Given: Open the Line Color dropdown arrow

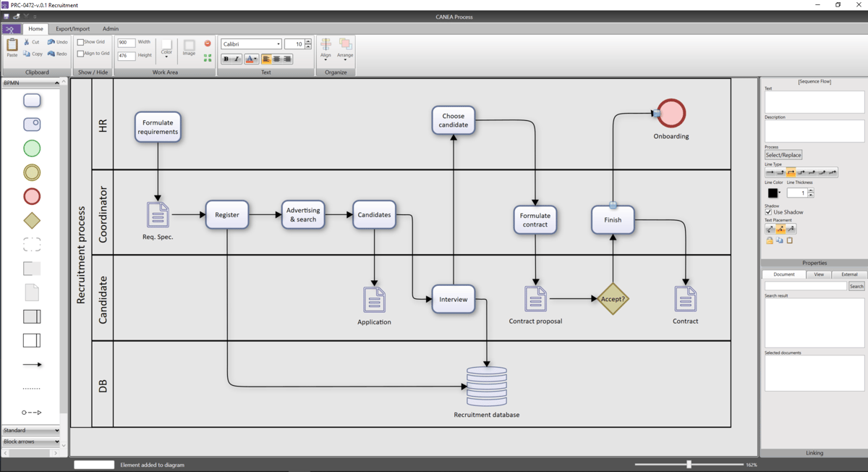Looking at the screenshot, I should pyautogui.click(x=780, y=192).
